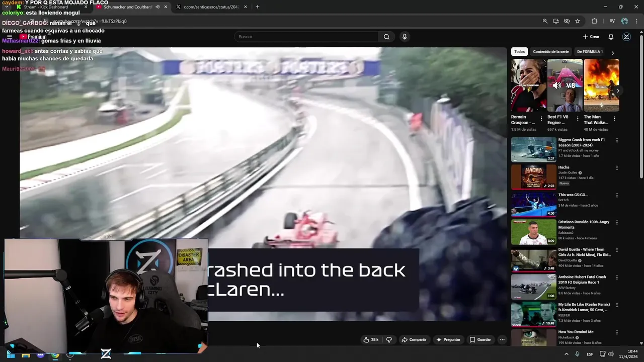644x362 pixels.
Task: Dislike the video with thumbs down
Action: (x=389, y=340)
